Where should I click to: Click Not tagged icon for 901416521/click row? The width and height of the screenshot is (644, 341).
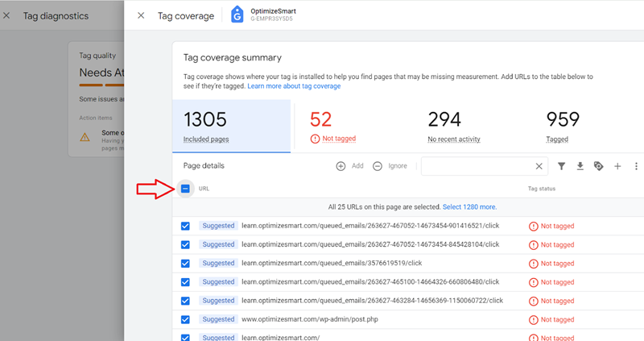pos(533,227)
